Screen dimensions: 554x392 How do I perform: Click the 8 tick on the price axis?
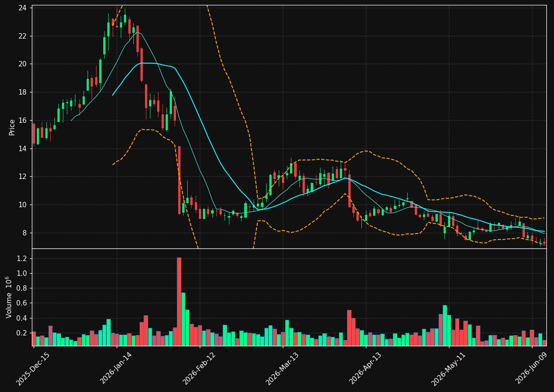coord(25,233)
